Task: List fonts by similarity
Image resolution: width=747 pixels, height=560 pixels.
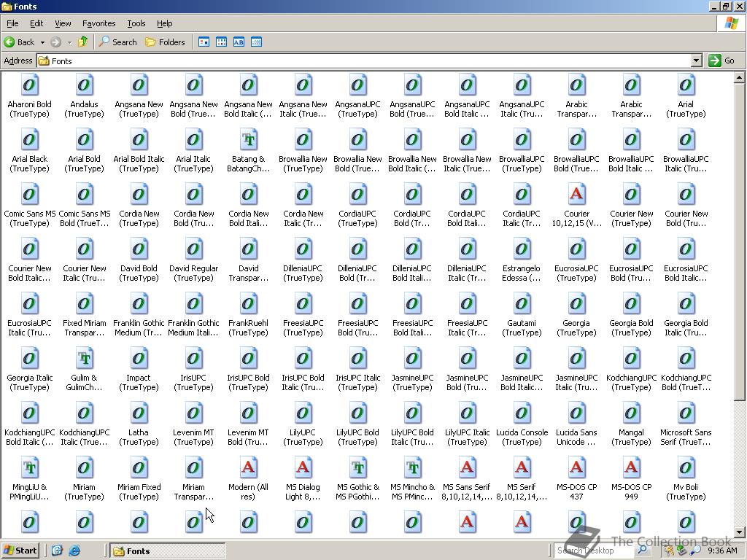Action: (239, 42)
